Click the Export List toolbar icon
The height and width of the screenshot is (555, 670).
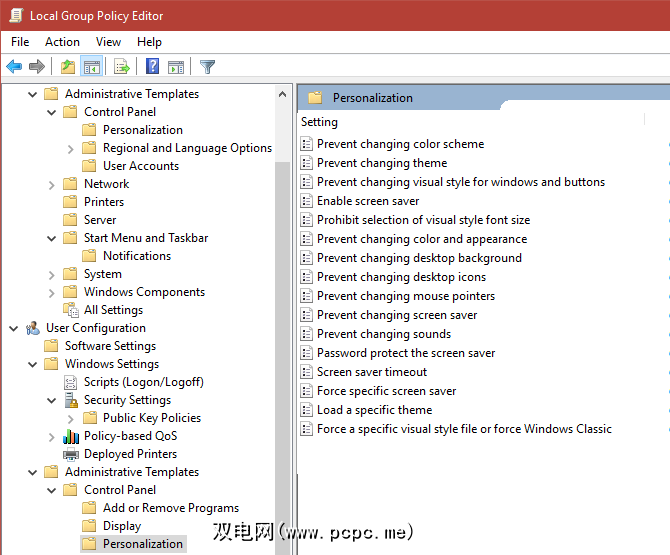(x=122, y=67)
